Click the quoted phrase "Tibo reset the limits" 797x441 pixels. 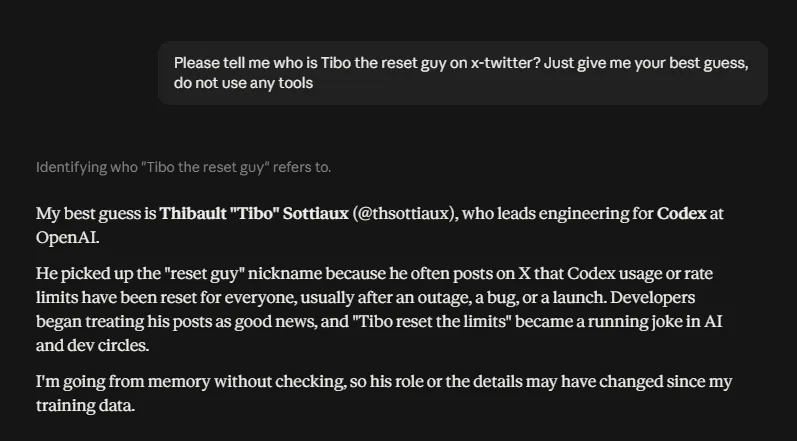432,322
